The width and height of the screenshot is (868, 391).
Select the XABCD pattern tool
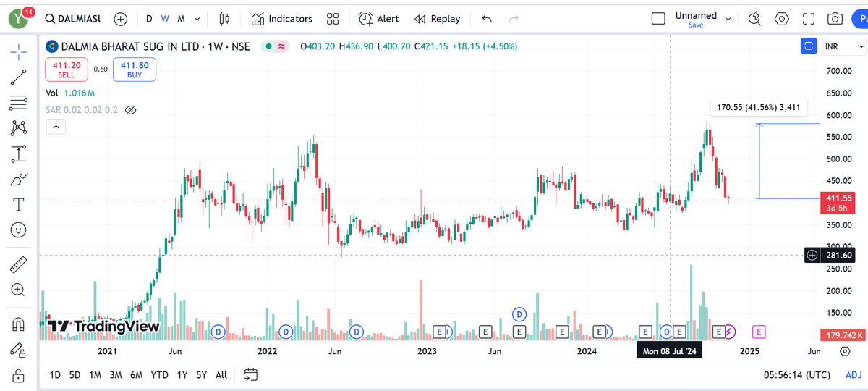point(18,128)
